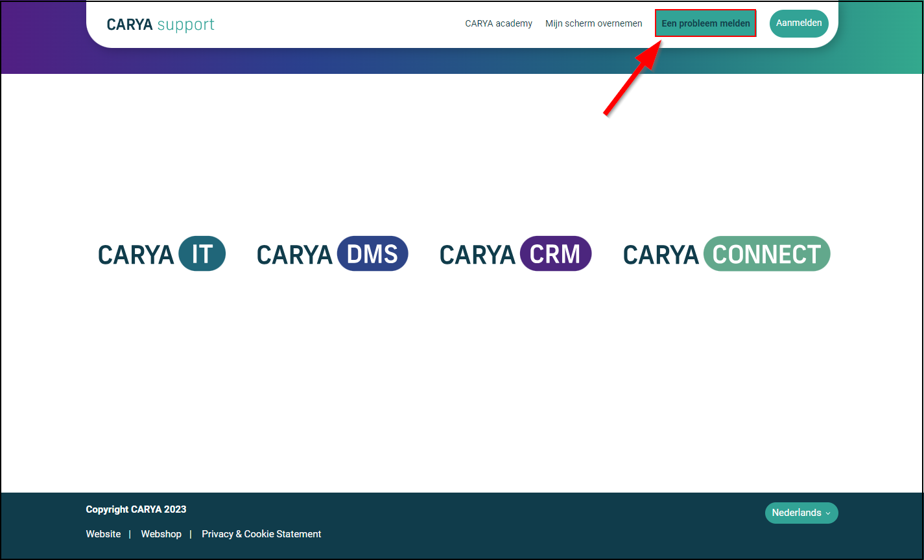
Task: Open the CARYA CRM product logo
Action: coord(515,253)
